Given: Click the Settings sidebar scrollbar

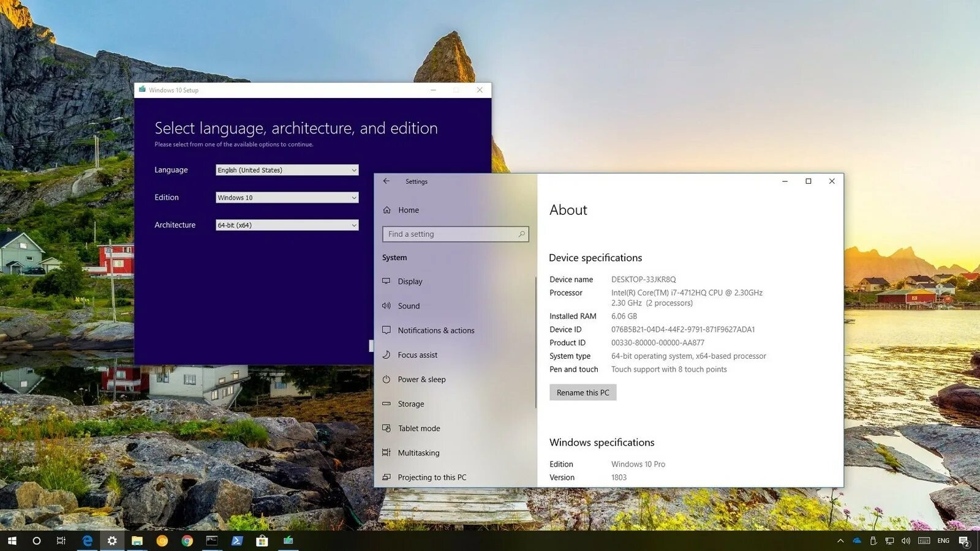Looking at the screenshot, I should pos(535,342).
